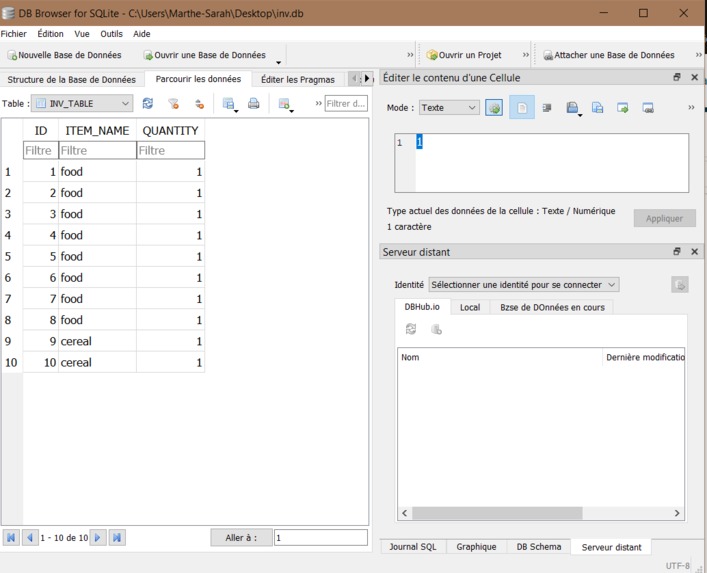The height and width of the screenshot is (573, 707).
Task: Click dark lines icon after word wrap
Action: pos(547,108)
